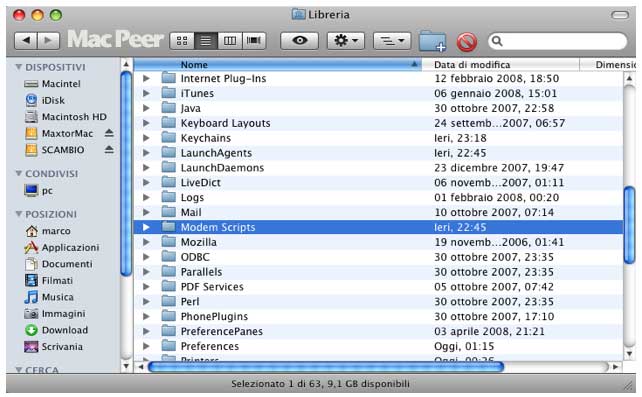642x397 pixels.
Task: Expand the Java folder
Action: pyautogui.click(x=146, y=108)
